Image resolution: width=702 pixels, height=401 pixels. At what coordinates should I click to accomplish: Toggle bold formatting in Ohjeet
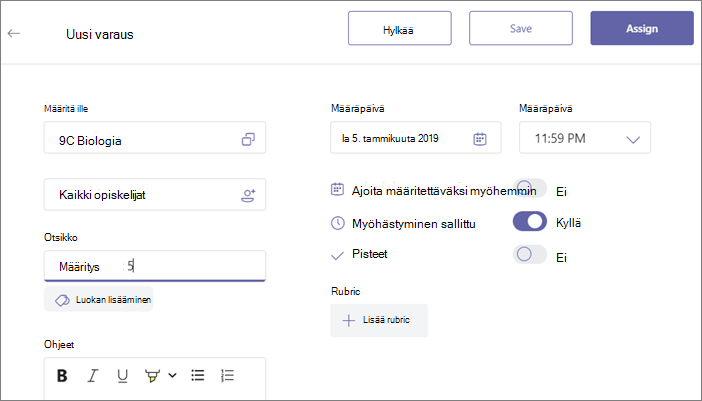coord(62,375)
